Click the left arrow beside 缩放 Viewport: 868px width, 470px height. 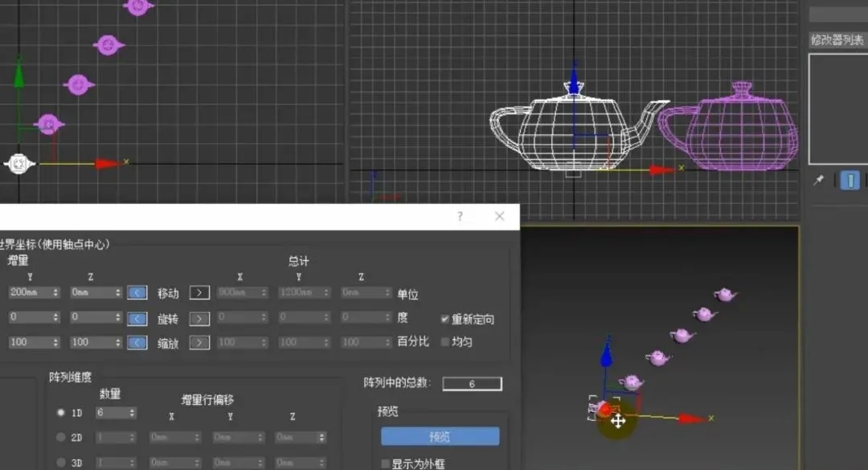click(x=137, y=343)
